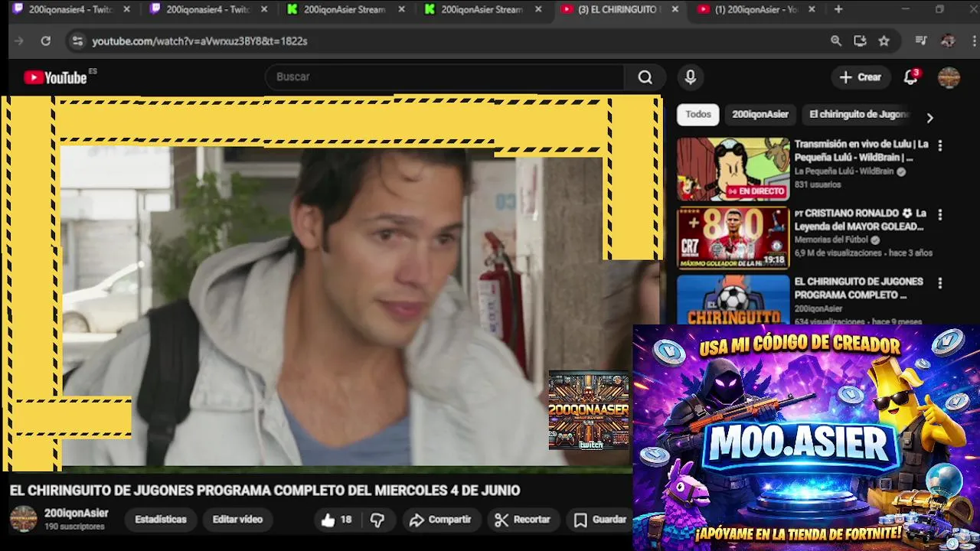Open the title 'EL CHIRINGUITO DE JUGONES PROGRAMA COMPLETO ...'
This screenshot has width=980, height=551.
point(858,289)
